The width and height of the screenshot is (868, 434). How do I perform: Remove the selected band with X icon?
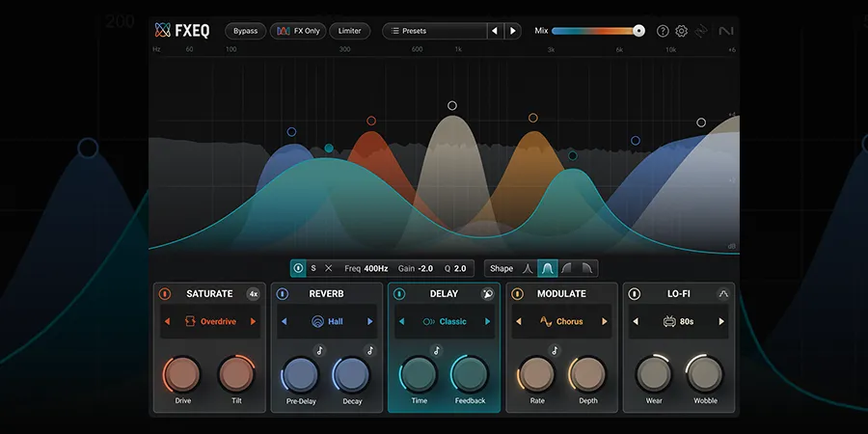coord(328,268)
